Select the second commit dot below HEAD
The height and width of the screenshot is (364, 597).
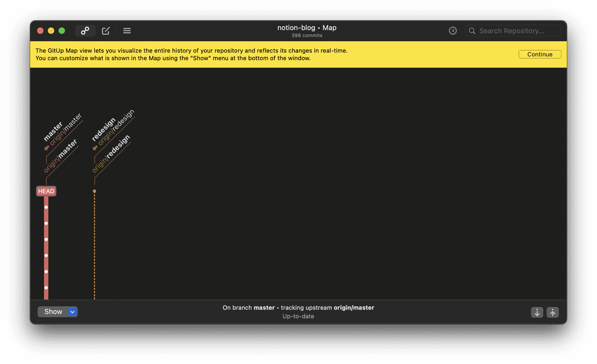click(46, 223)
